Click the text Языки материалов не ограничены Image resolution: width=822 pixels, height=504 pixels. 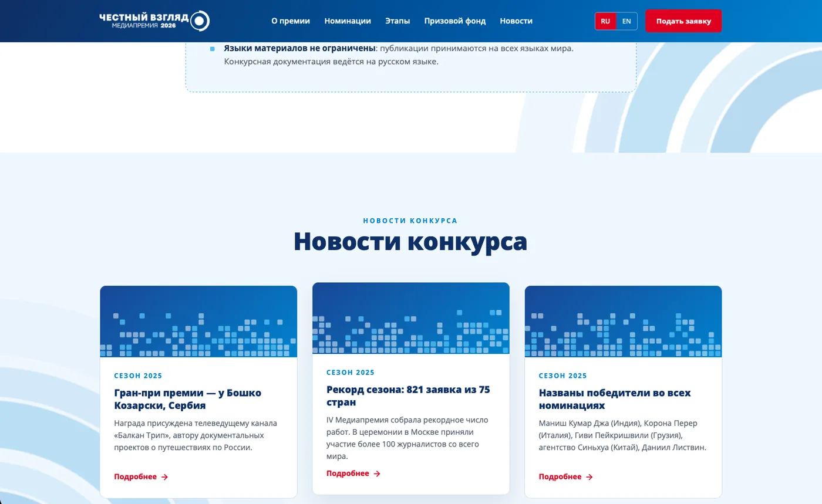tap(299, 48)
